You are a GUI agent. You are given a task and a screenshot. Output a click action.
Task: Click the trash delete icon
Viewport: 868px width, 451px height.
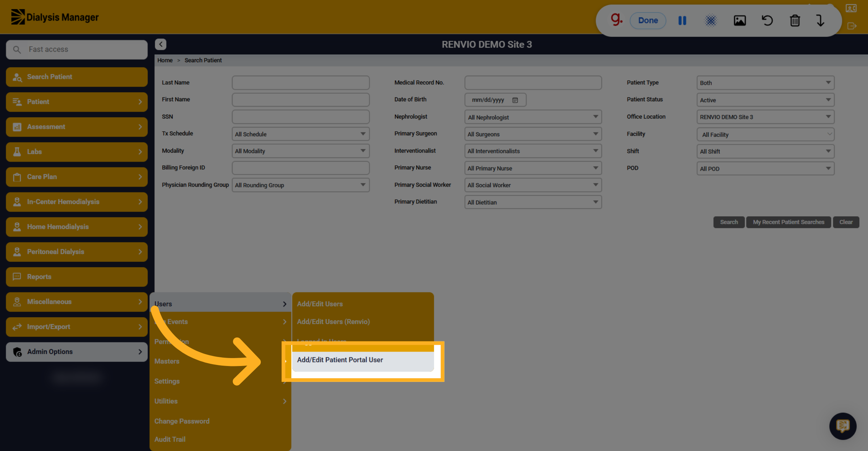(x=795, y=21)
